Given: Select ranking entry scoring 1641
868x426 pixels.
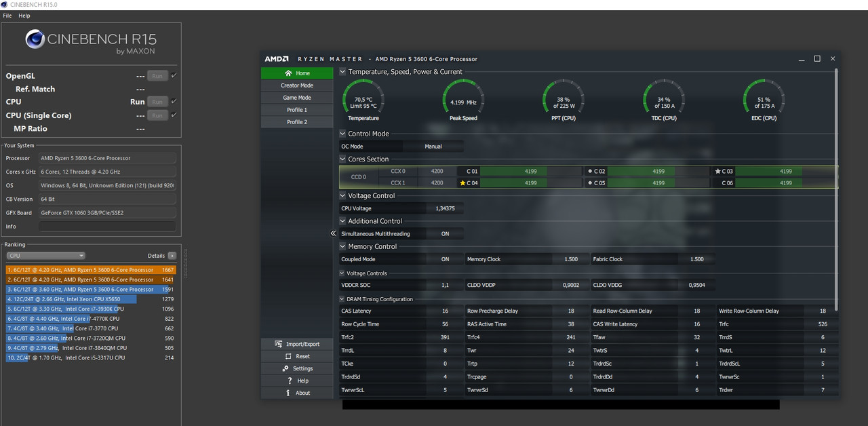Looking at the screenshot, I should tap(91, 279).
